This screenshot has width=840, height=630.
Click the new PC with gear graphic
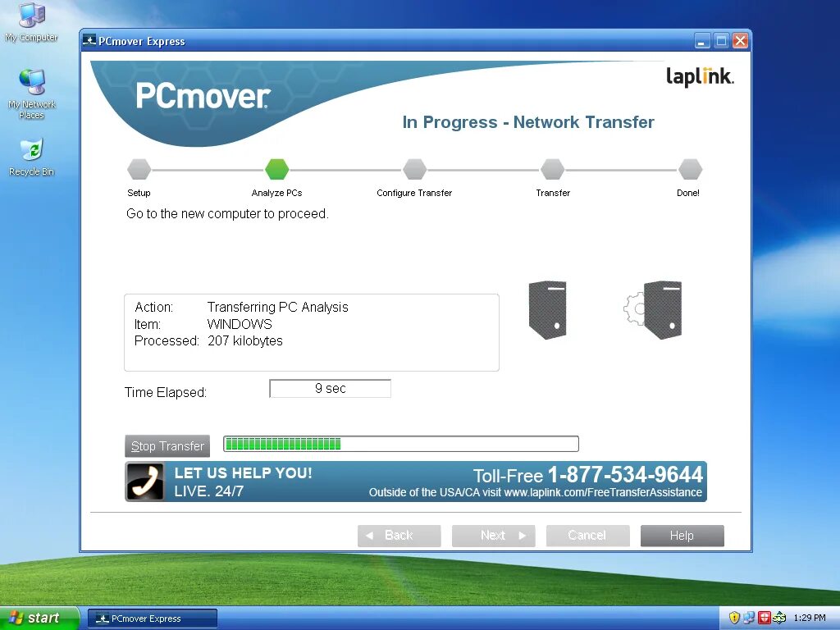point(661,310)
